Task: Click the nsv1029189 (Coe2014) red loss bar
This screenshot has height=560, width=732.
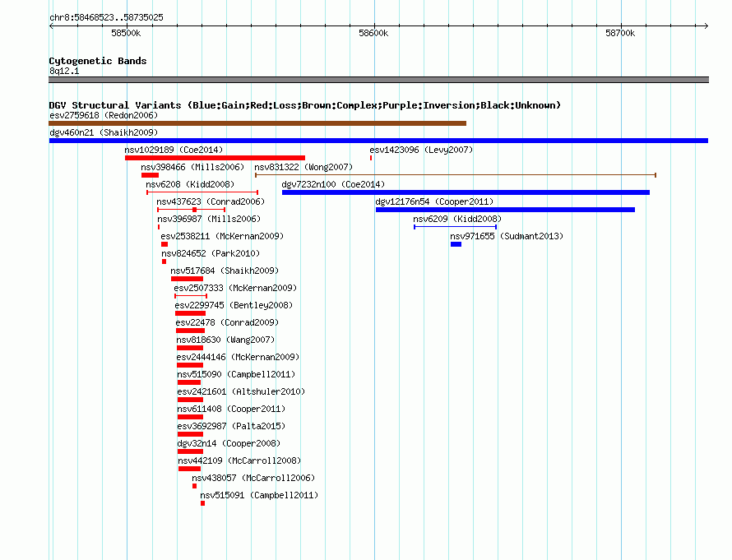Action: [215, 158]
